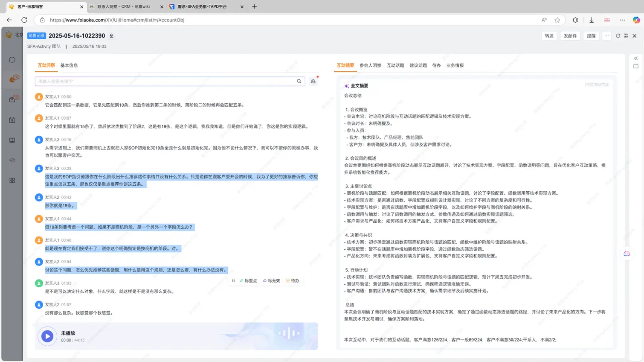
Task: Switch to the 基本信息 tab
Action: coord(69,65)
